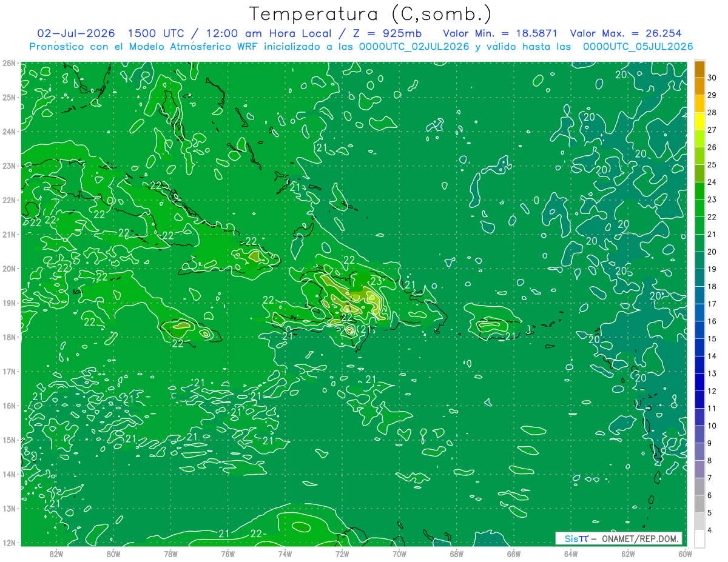728x562 pixels.
Task: Pick the swatch between 25 and 26
Action: [x=700, y=156]
